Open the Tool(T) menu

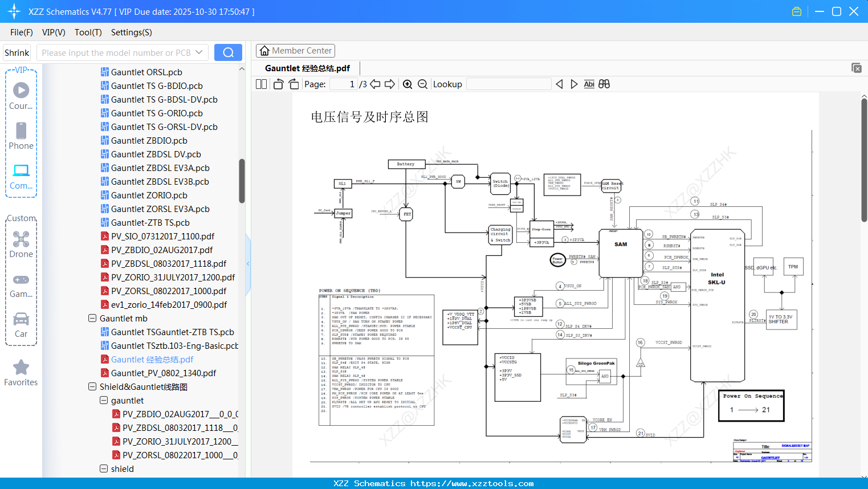pos(88,32)
